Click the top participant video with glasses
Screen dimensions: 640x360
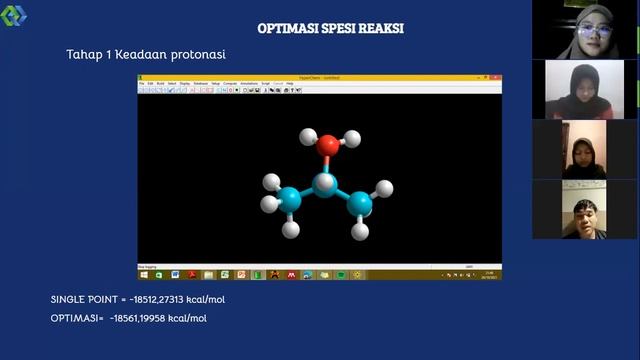pyautogui.click(x=584, y=29)
